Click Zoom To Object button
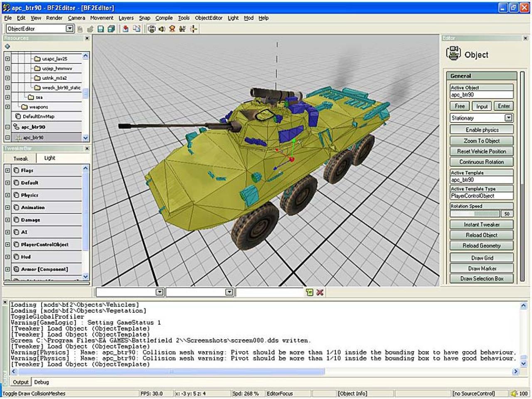 [482, 141]
